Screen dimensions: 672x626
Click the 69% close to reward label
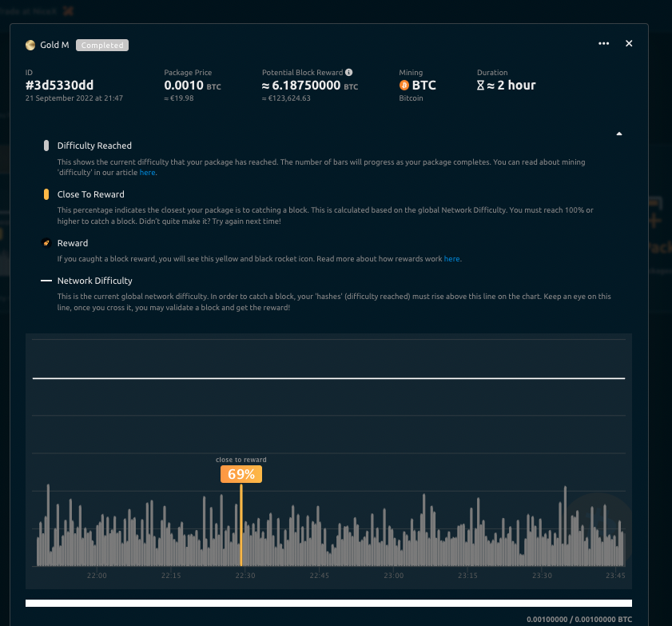(241, 475)
